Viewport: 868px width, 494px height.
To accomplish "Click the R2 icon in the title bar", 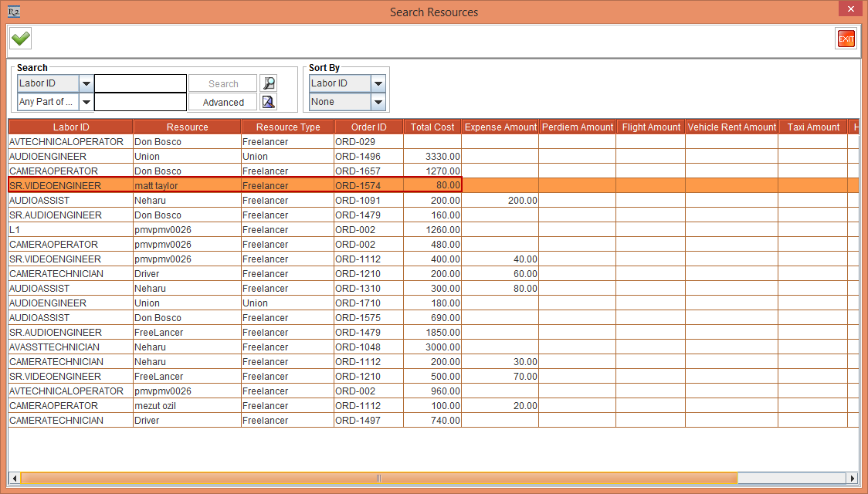I will pos(12,12).
